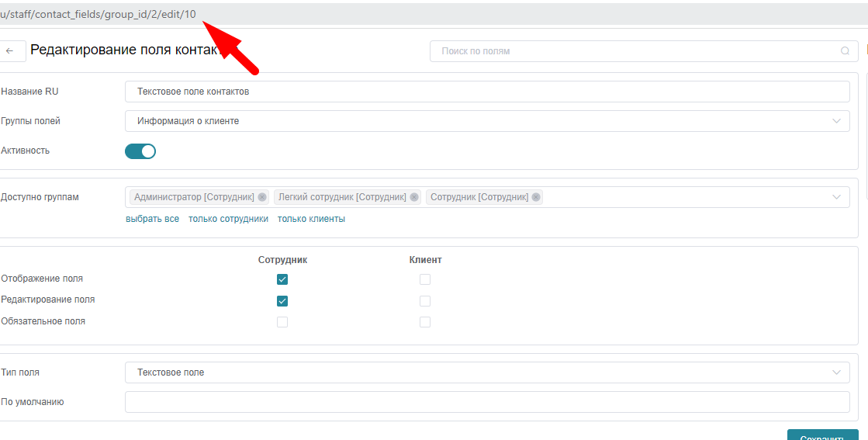Toggle the Активность switch
Image resolution: width=868 pixels, height=440 pixels.
pos(140,151)
